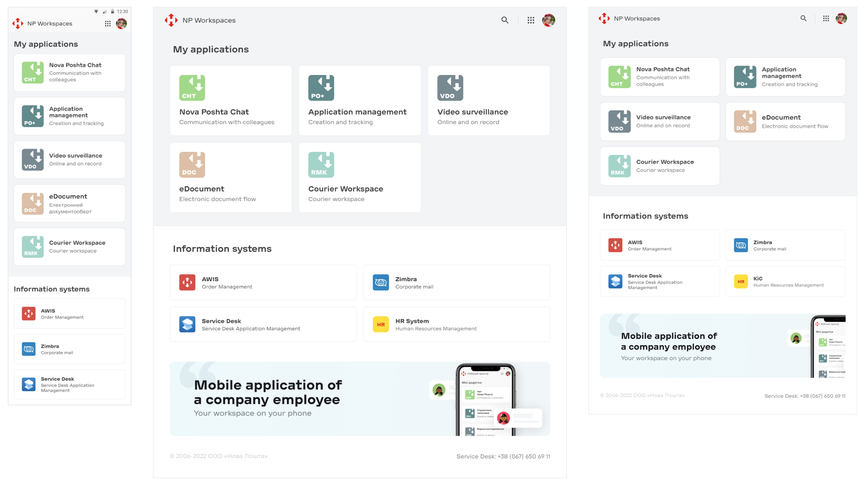Click the CHT chat icon in center layout
The image size is (868, 488).
pyautogui.click(x=192, y=88)
